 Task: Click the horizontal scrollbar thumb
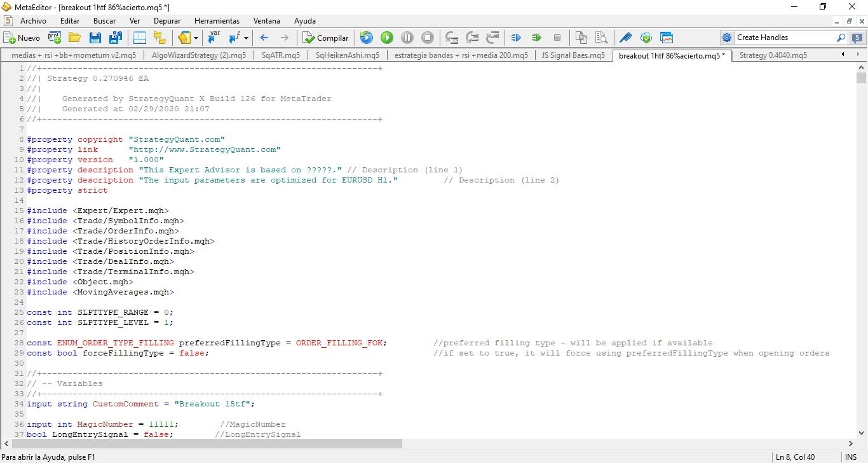pyautogui.click(x=207, y=443)
